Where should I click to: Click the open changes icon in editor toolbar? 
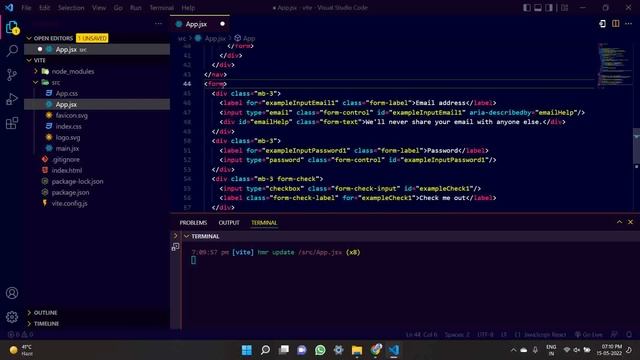[x=602, y=24]
